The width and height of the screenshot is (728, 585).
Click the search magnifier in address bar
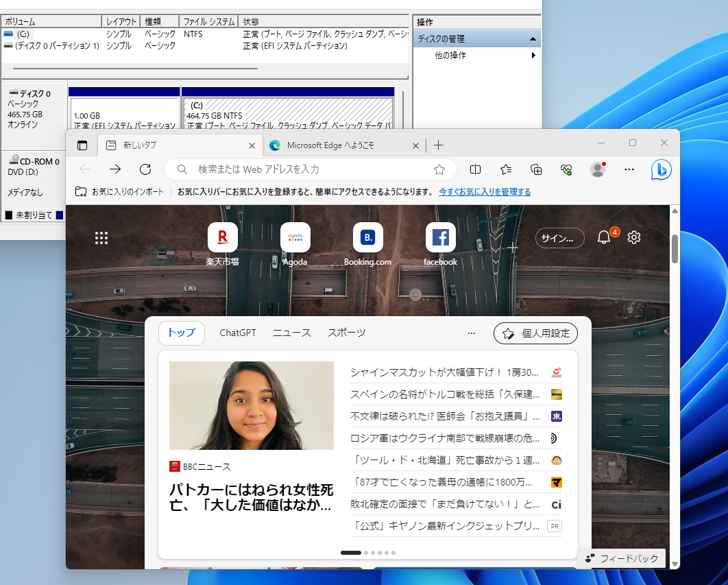182,169
